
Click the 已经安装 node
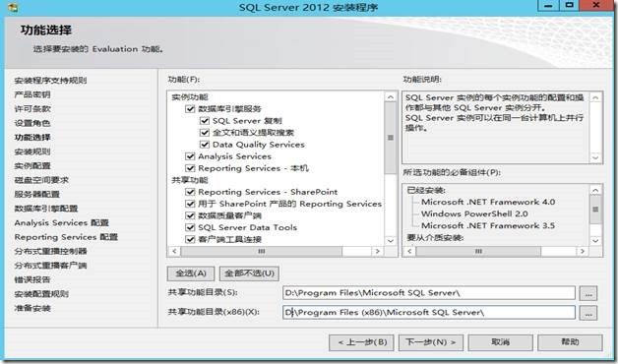tap(426, 190)
